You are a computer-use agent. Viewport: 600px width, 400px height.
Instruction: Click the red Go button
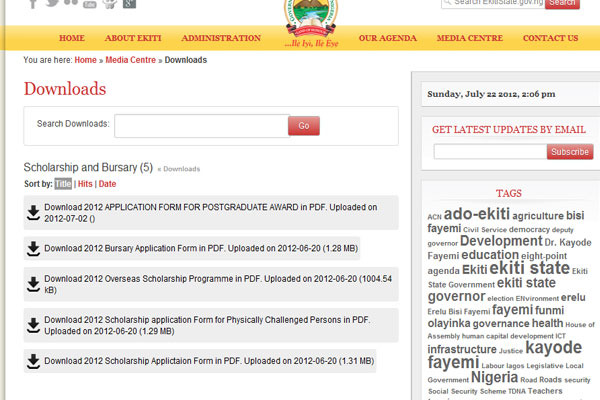coord(304,126)
